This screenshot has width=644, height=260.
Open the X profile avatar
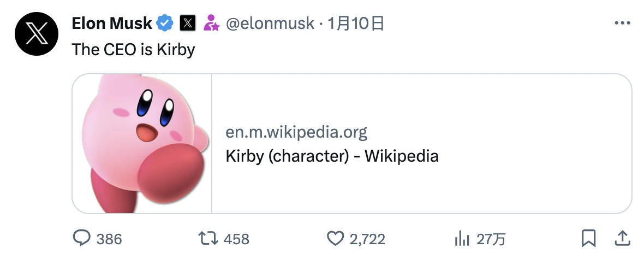(x=37, y=34)
